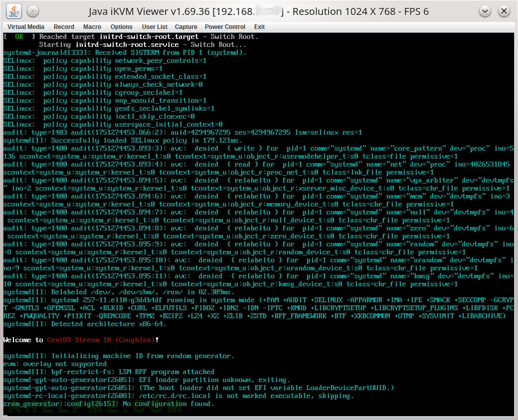Click the 'nnp_nosuid_transition=1' text
Screen dimensions: 518x420
161,100
